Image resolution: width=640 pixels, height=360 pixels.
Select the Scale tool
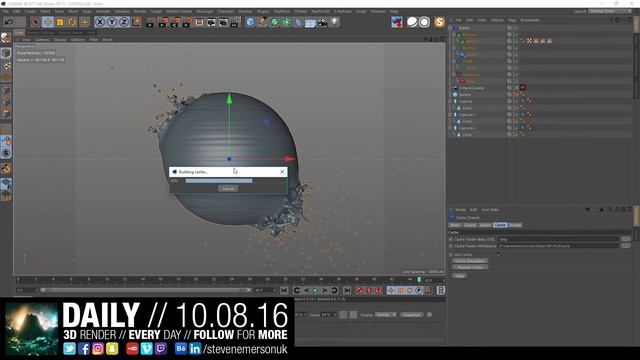click(x=60, y=22)
